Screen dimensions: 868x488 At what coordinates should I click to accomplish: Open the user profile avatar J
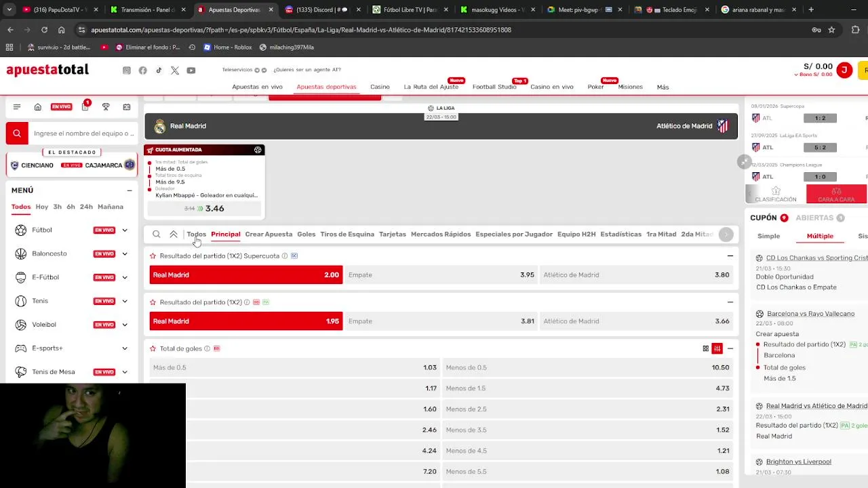[844, 70]
